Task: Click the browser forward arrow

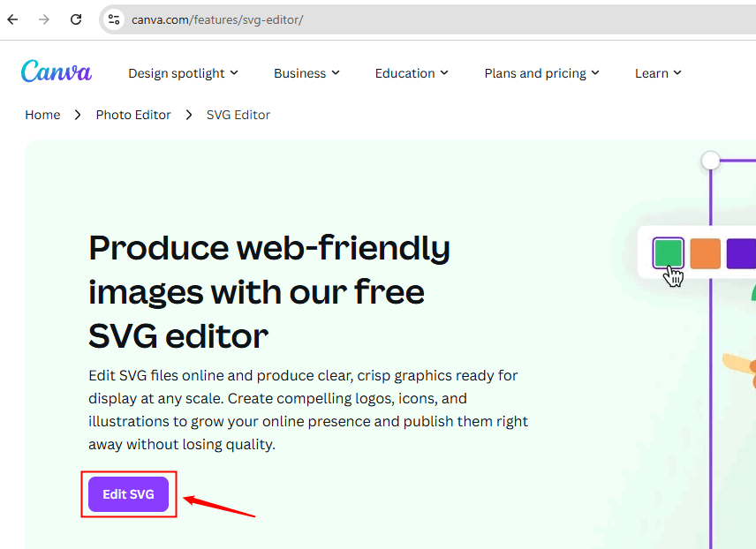Action: (x=44, y=19)
